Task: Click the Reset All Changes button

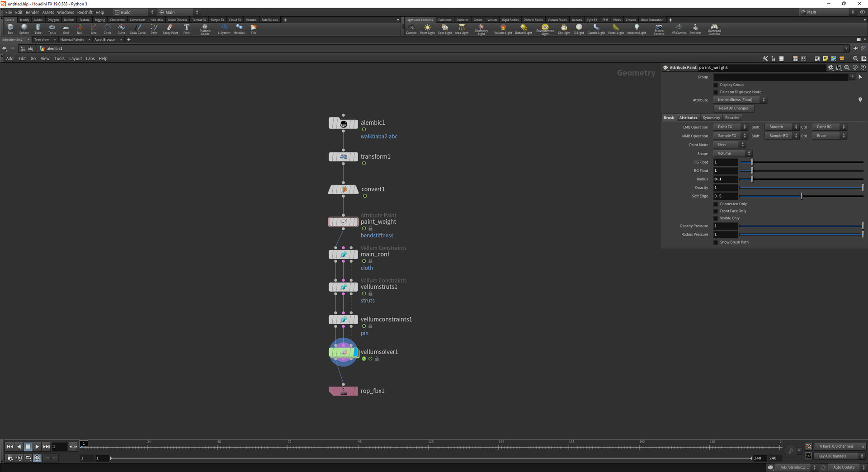Action: point(734,109)
